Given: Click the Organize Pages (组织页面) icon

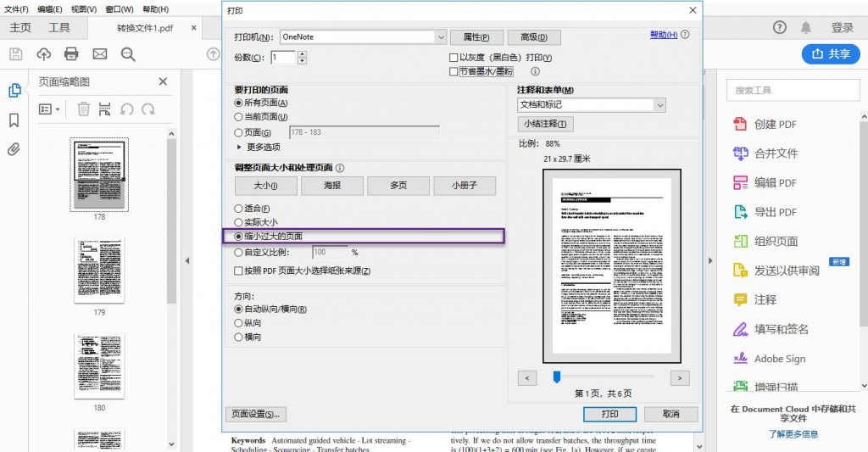Looking at the screenshot, I should [740, 241].
